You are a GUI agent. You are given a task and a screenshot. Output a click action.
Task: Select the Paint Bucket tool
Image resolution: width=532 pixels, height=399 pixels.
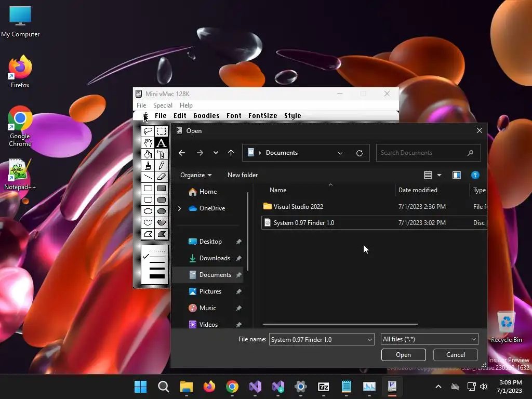click(x=148, y=154)
